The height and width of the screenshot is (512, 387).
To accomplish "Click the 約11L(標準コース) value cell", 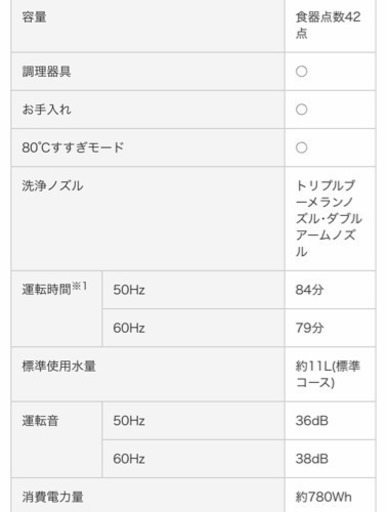I will click(x=328, y=374).
